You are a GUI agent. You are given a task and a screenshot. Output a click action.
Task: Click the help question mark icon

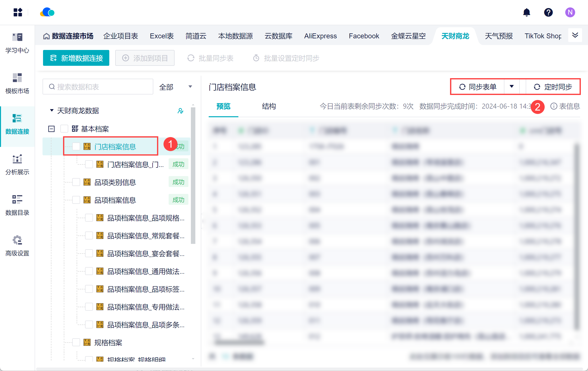click(548, 12)
